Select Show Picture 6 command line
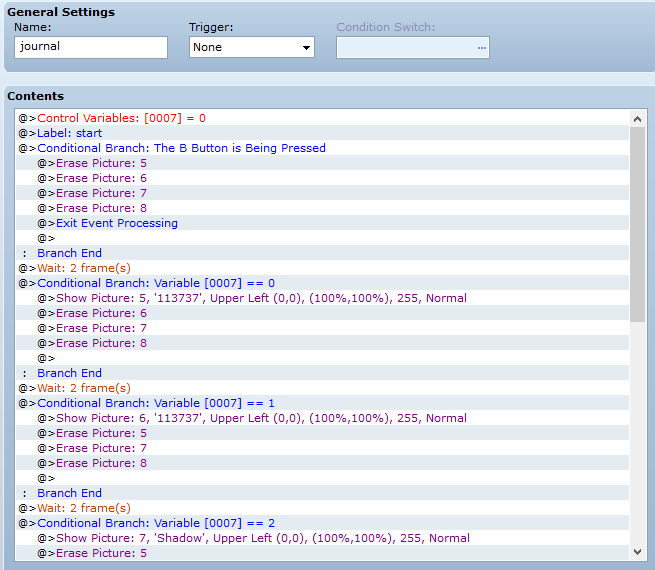The image size is (655, 570). (322, 418)
